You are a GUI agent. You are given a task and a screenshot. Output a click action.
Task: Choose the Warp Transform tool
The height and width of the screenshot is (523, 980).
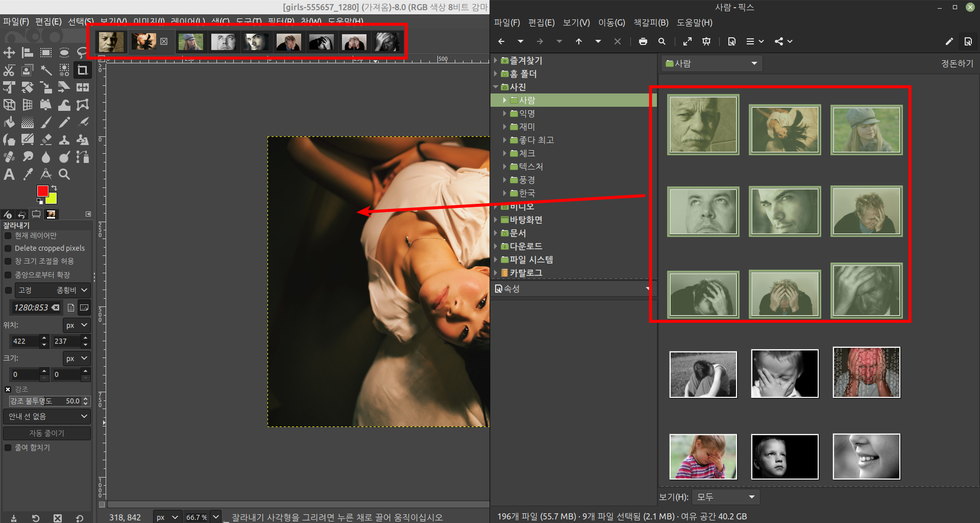64,105
